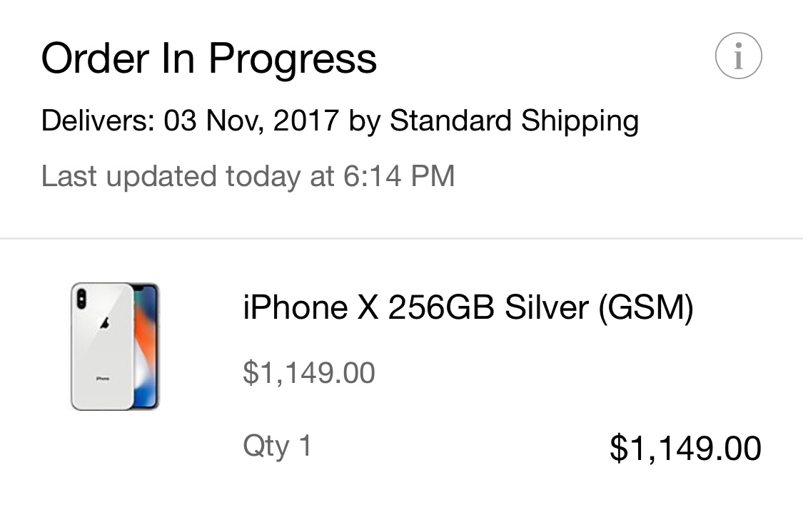
Task: Click 256GB in the product name
Action: [441, 307]
